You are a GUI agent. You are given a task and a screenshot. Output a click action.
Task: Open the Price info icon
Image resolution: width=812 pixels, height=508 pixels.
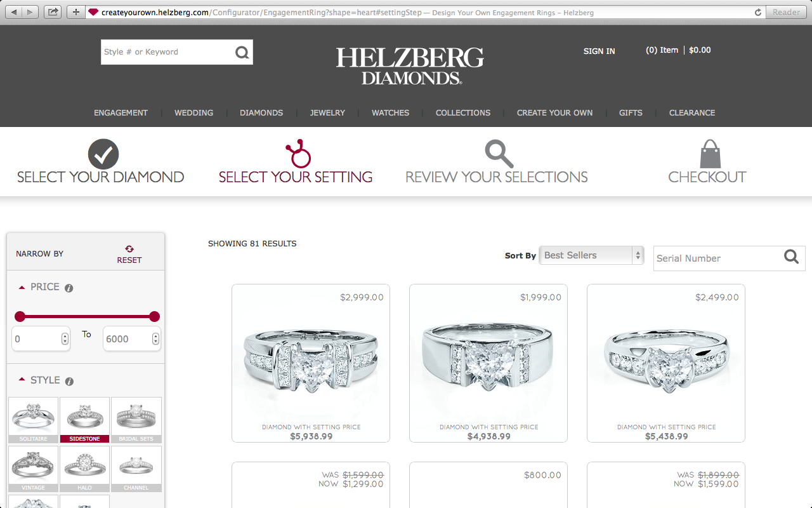(69, 288)
